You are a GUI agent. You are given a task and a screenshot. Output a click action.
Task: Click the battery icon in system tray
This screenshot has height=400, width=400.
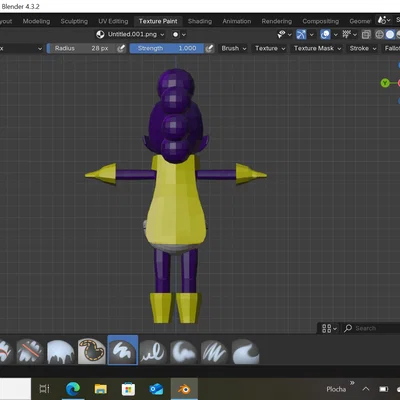pyautogui.click(x=384, y=389)
